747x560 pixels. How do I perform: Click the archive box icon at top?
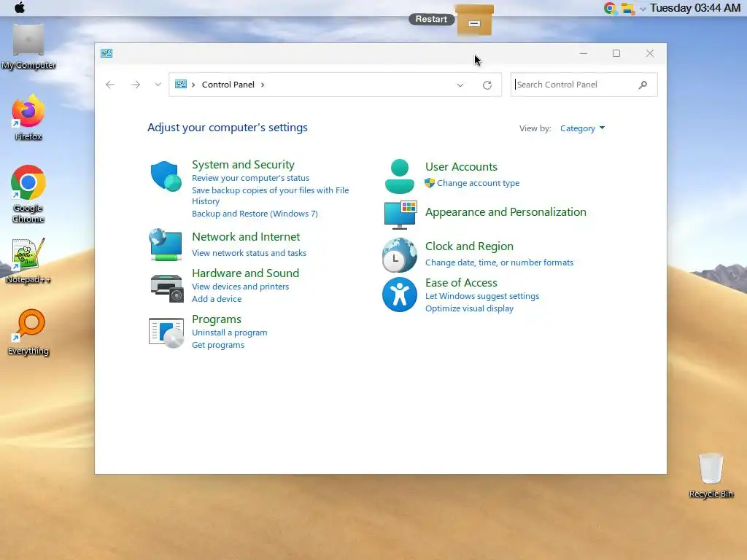(474, 20)
